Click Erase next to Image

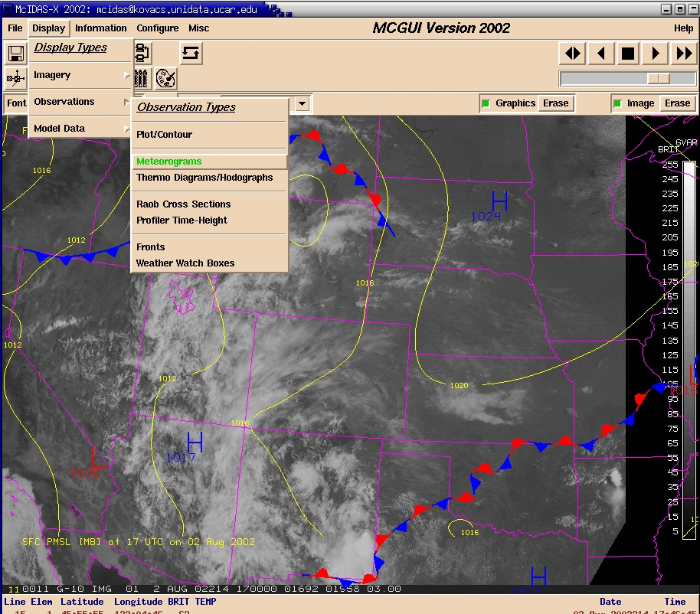(x=677, y=103)
